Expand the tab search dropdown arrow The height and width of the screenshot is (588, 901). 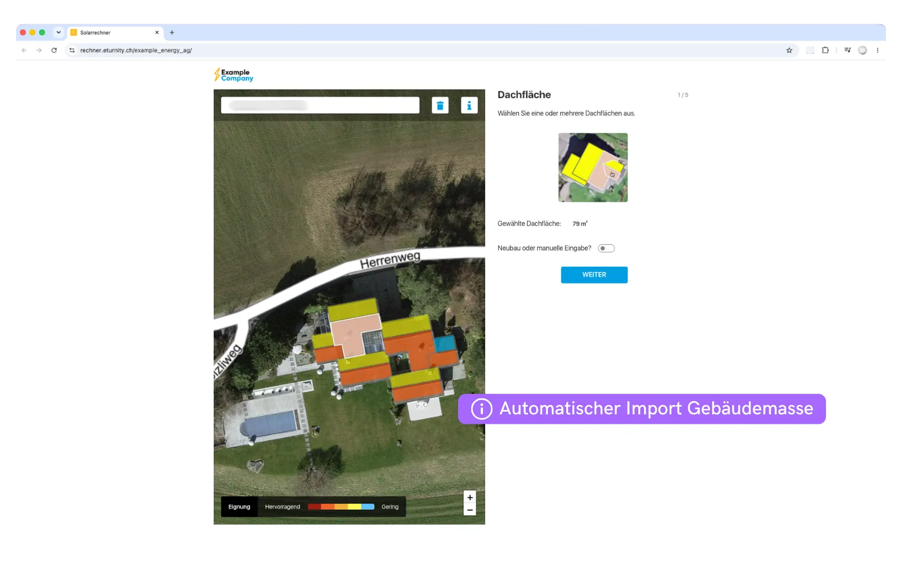(58, 32)
